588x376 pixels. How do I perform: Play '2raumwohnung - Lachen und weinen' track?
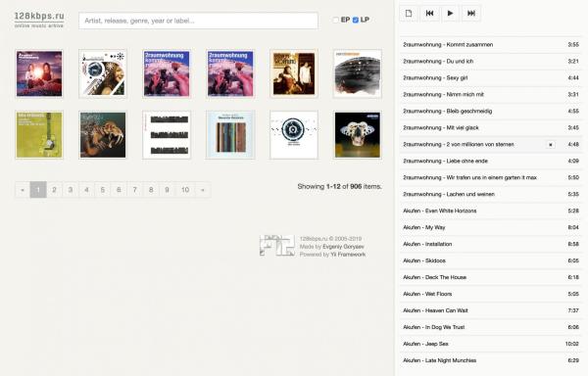[491, 195]
